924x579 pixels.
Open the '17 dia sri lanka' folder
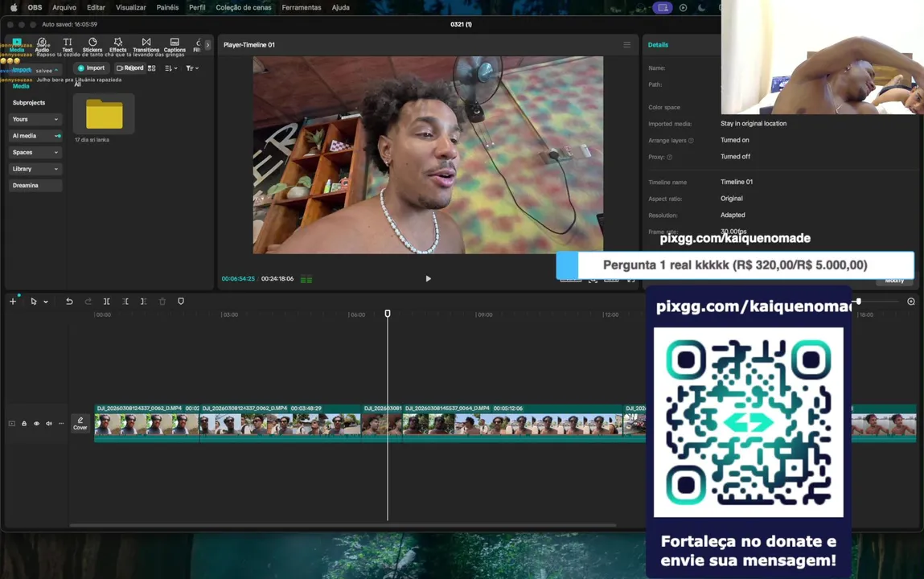104,114
